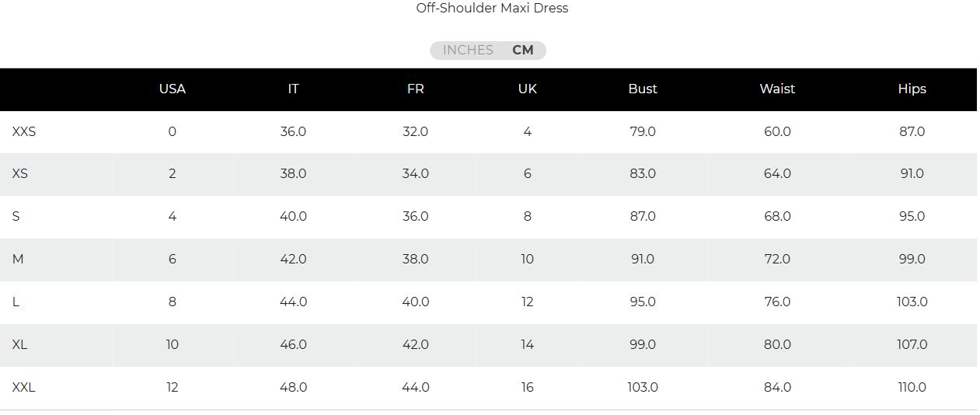Select the XXS size row label

(x=24, y=131)
